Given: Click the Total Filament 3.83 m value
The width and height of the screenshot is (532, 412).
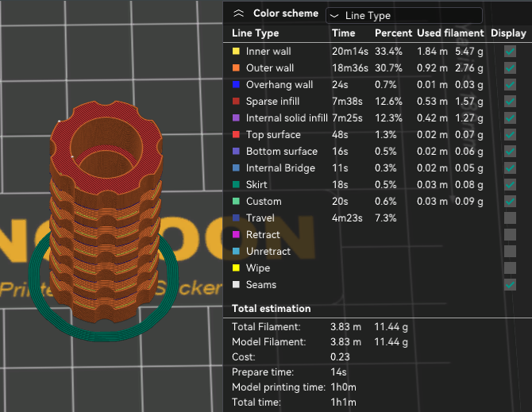Looking at the screenshot, I should [345, 326].
